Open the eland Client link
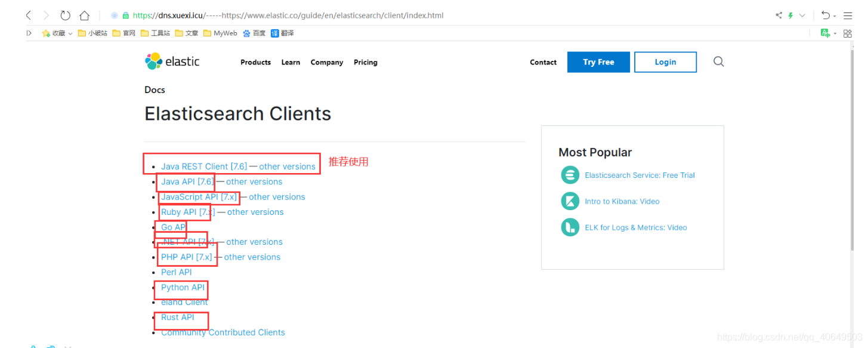868x348 pixels. [184, 302]
